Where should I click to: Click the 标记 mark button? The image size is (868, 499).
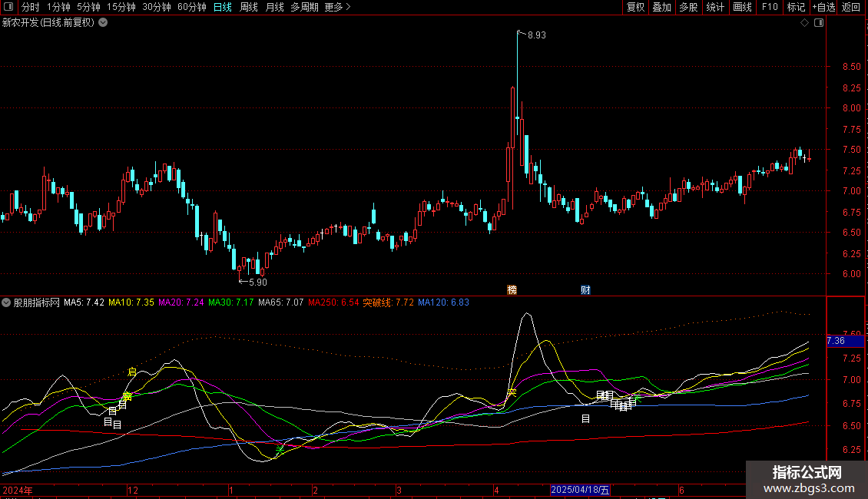(796, 7)
